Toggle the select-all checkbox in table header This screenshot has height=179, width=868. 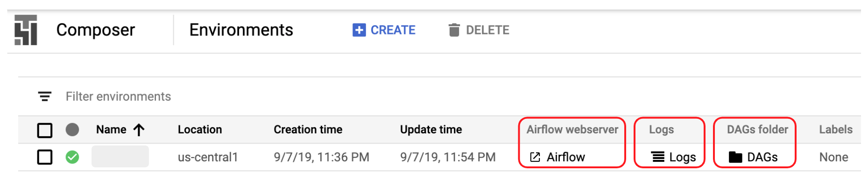click(45, 130)
